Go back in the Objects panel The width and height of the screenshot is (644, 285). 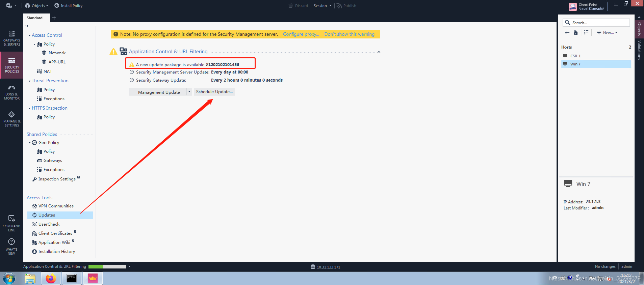pos(567,33)
